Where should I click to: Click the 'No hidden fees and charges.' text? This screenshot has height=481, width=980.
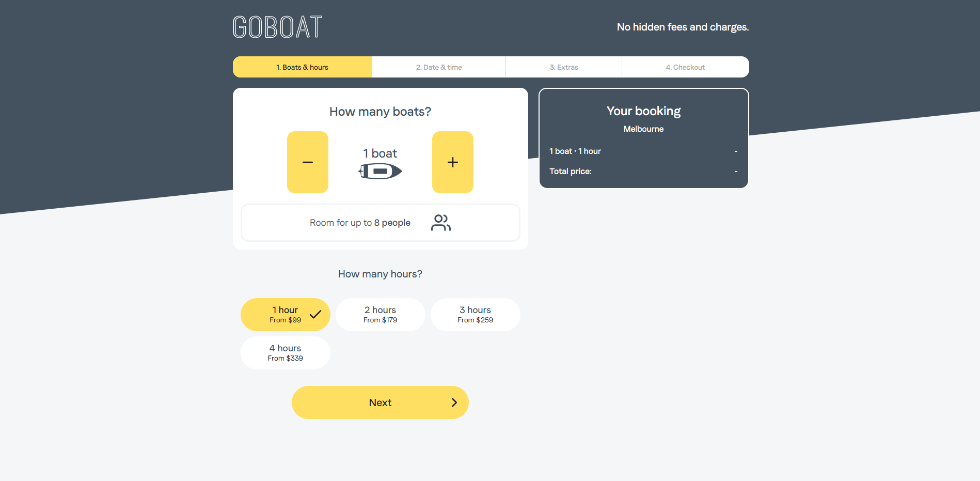pos(683,27)
